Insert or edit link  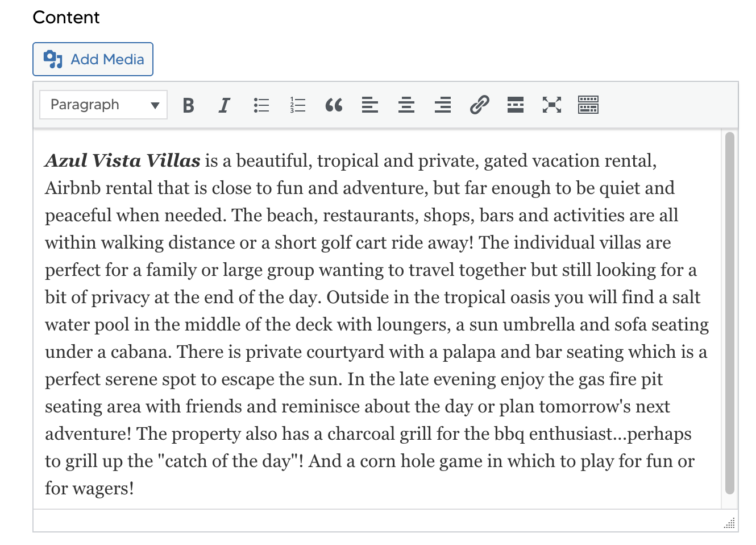point(479,105)
